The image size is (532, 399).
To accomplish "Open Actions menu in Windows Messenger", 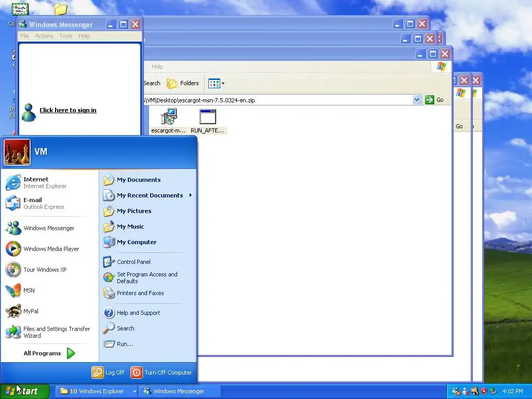I will (x=44, y=36).
